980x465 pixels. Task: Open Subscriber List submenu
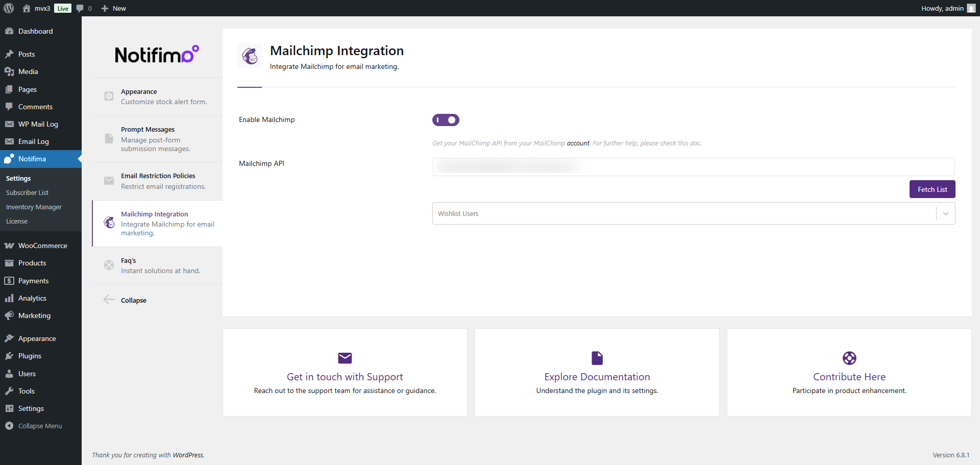coord(27,192)
